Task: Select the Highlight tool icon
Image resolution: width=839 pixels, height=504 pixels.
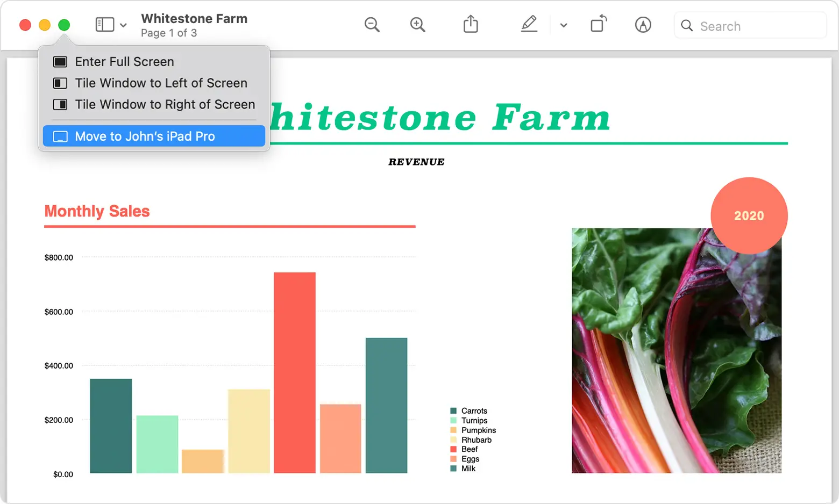Action: point(643,25)
